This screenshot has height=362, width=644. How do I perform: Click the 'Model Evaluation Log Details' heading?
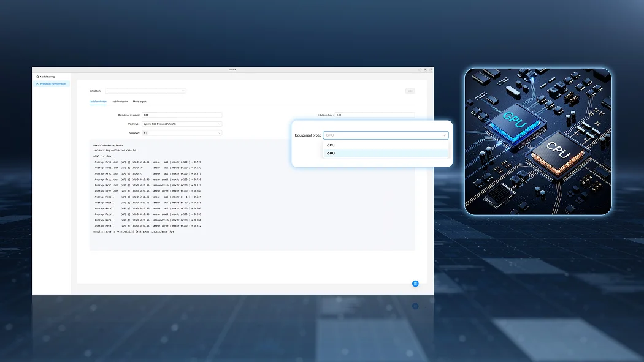pos(108,145)
